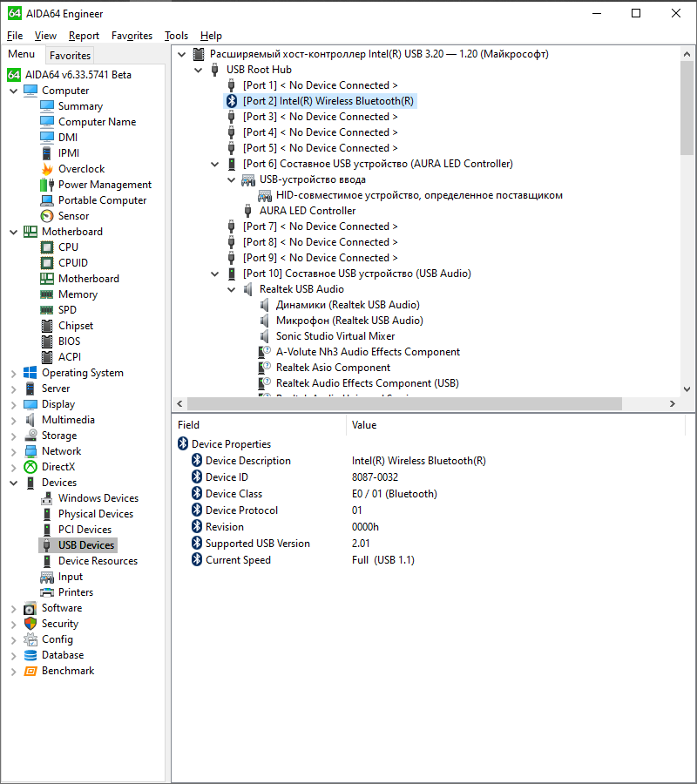Open the Tools menu

(x=177, y=36)
